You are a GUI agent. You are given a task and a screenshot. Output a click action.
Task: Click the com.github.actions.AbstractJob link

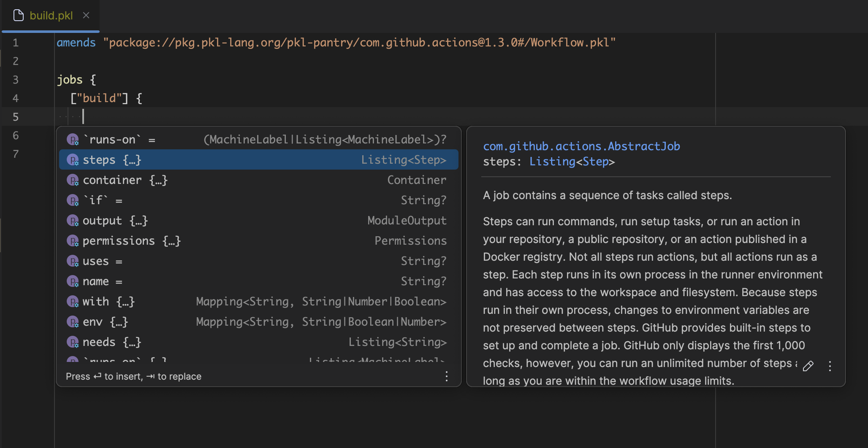(x=582, y=146)
